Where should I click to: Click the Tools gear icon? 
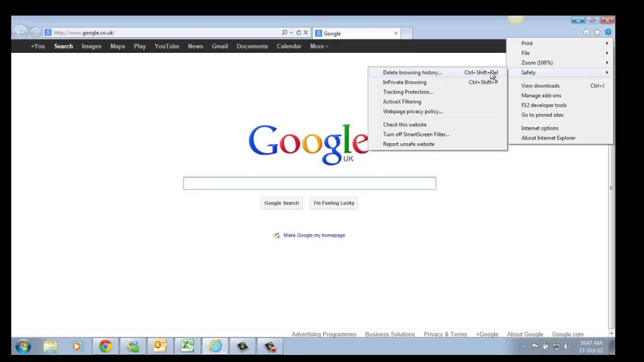pos(608,32)
